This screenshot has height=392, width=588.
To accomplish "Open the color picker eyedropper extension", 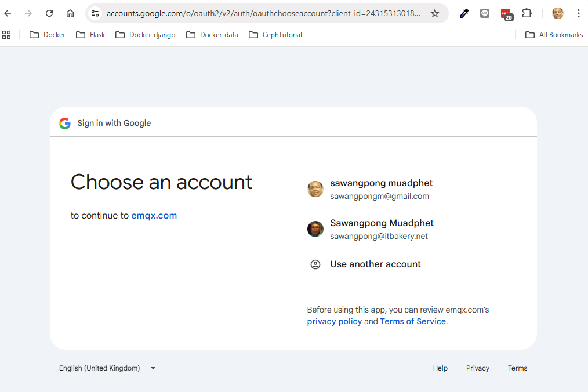I will point(464,13).
